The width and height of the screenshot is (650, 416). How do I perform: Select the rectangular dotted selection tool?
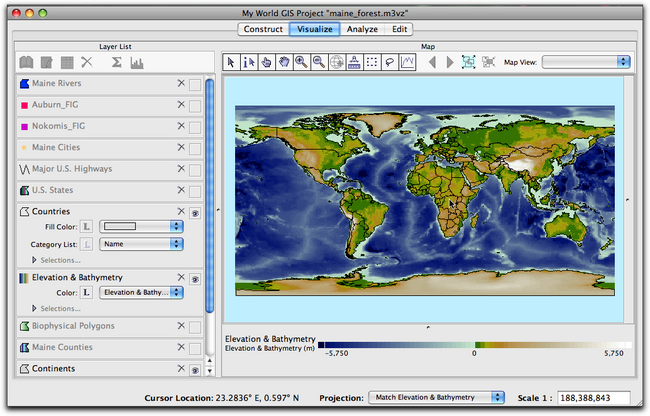(x=371, y=62)
